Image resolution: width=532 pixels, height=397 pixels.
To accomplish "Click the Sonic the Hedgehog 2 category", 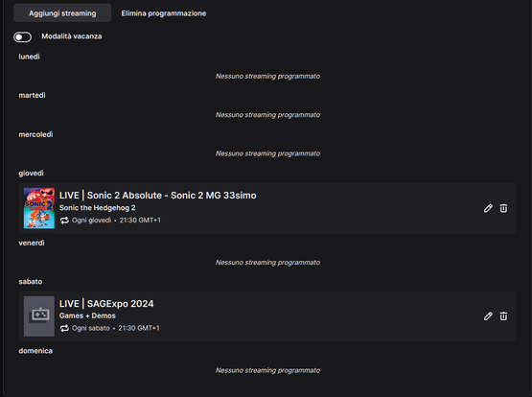I will pos(98,208).
